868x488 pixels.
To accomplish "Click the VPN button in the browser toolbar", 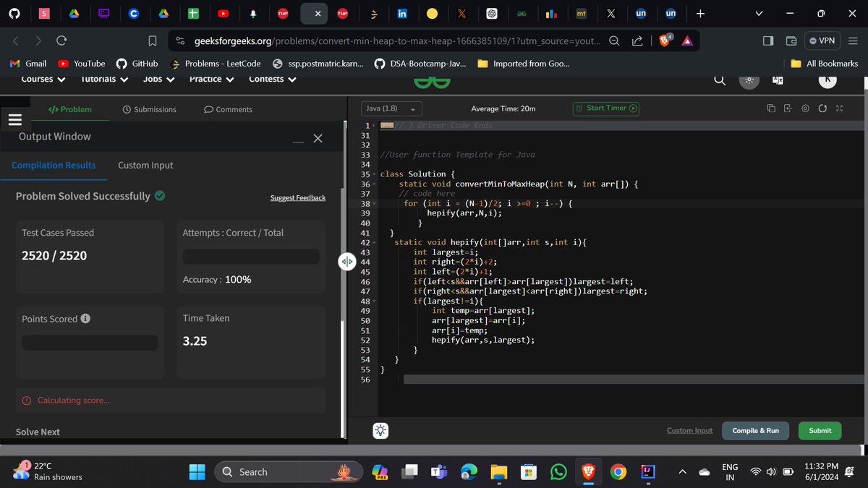I will 822,41.
